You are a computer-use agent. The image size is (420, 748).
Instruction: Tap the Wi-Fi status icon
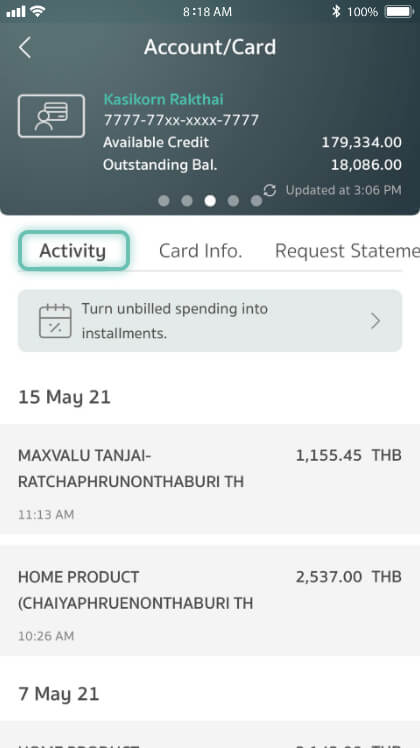(x=37, y=11)
